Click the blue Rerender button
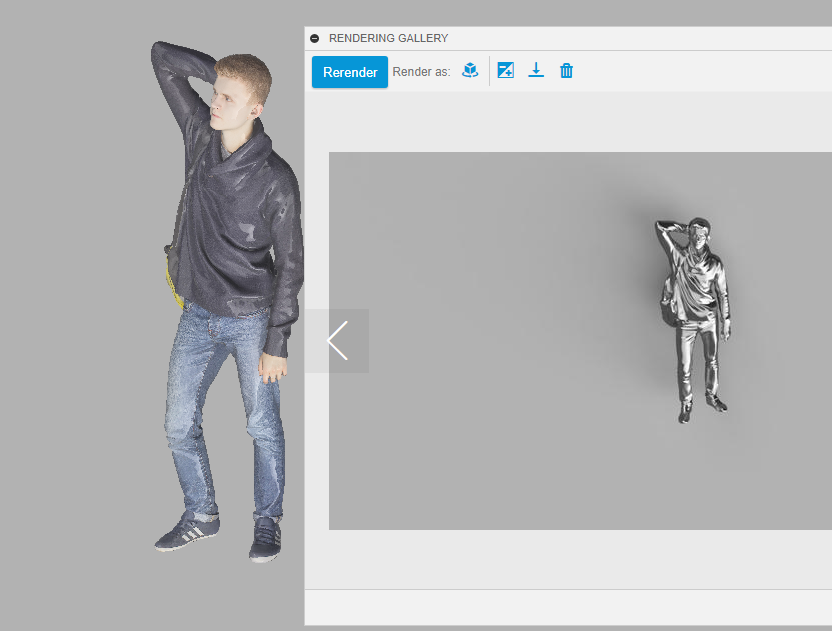 [348, 71]
